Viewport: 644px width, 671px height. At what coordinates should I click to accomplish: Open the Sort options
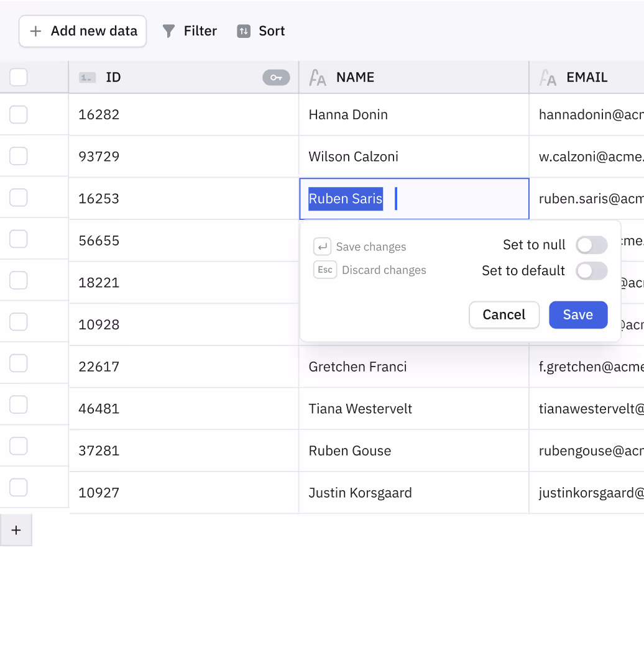coord(261,31)
